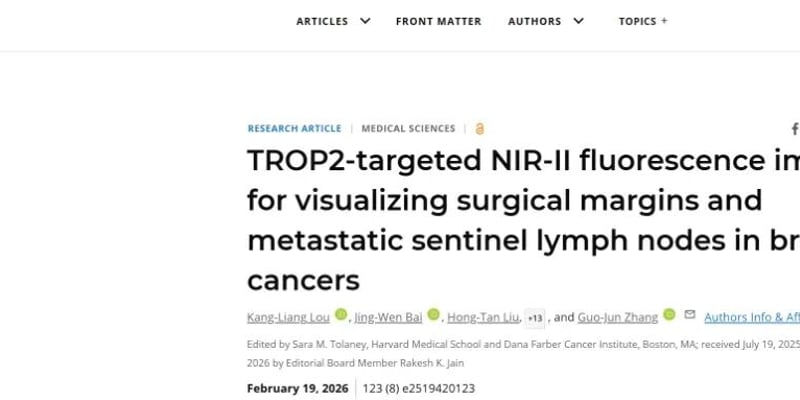
Task: Follow the RESEARCH ARTICLE category link
Action: click(294, 129)
